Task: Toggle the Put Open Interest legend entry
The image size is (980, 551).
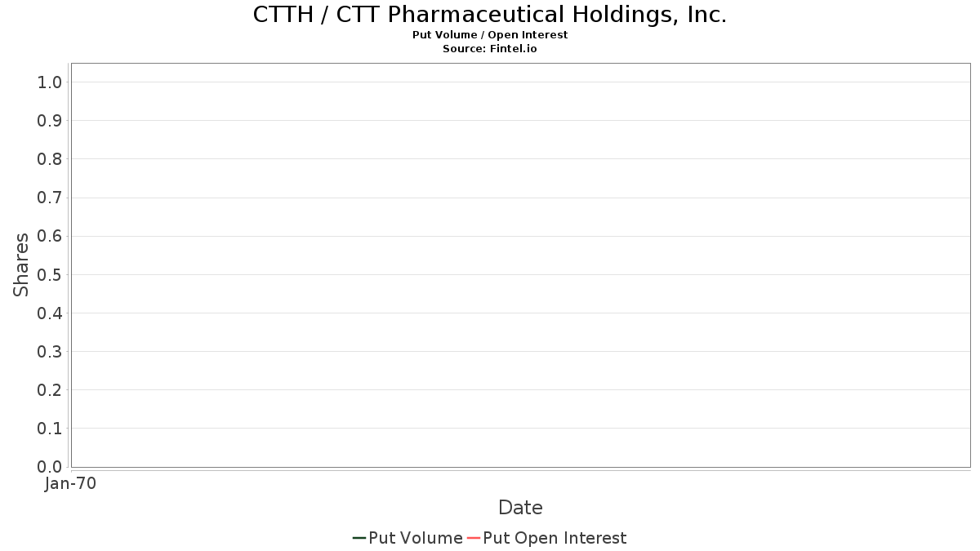Action: (546, 538)
